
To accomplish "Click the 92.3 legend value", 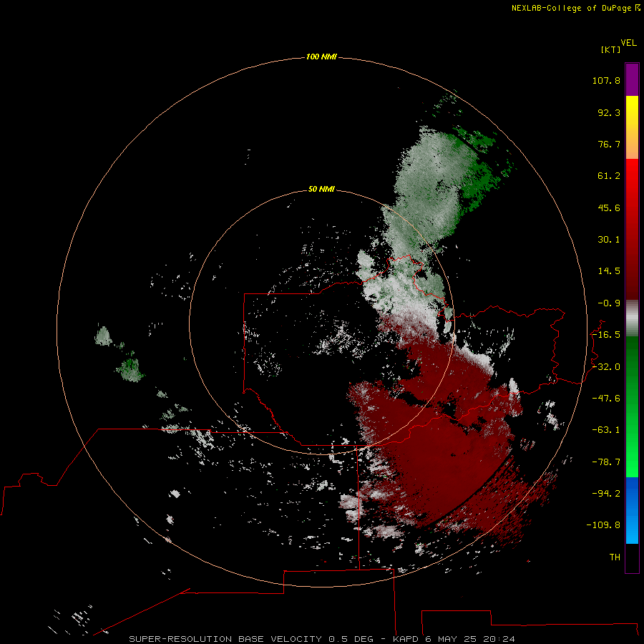I will (609, 112).
